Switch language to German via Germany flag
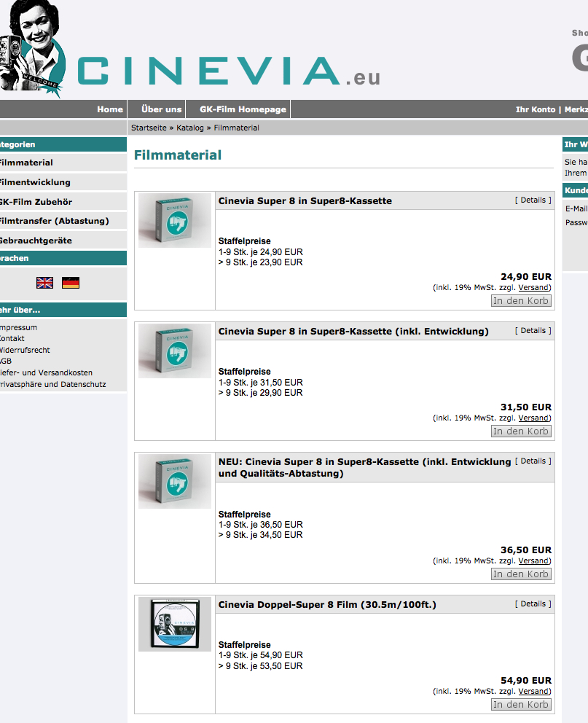This screenshot has height=723, width=588. (x=71, y=283)
